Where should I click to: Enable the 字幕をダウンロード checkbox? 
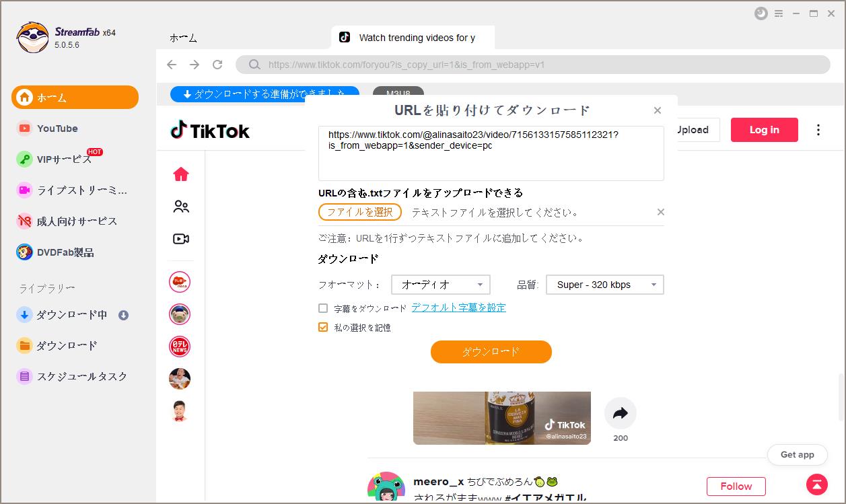click(x=323, y=308)
